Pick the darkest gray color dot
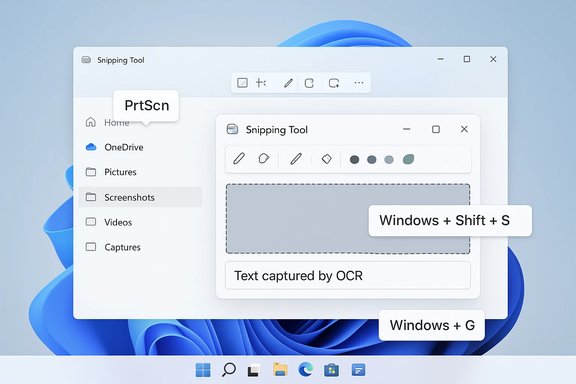576x384 pixels. tap(354, 159)
